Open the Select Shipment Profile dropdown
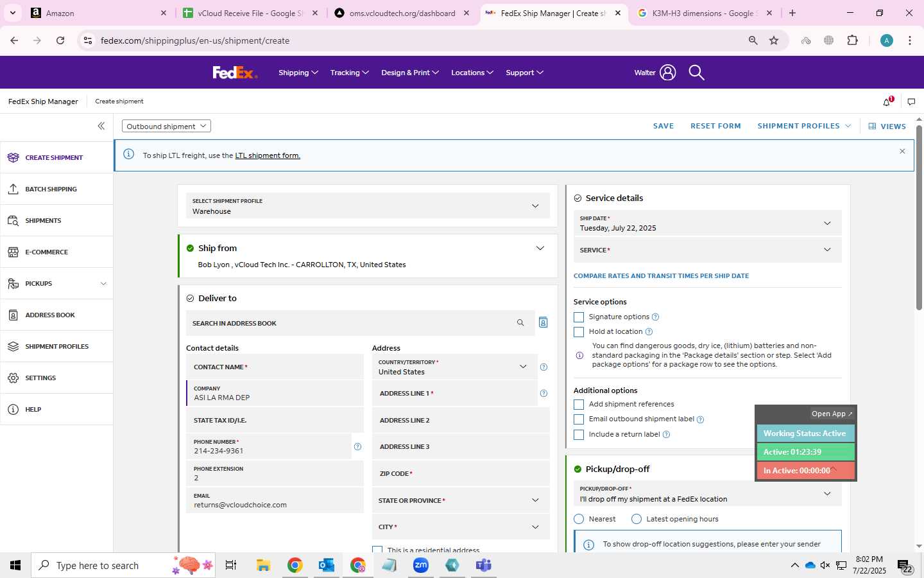Viewport: 924px width, 578px height. (368, 206)
